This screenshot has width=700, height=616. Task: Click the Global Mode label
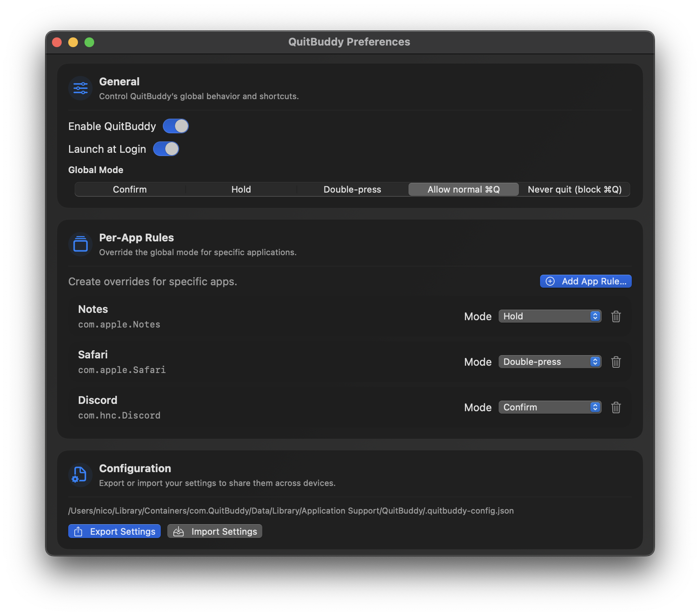tap(96, 170)
